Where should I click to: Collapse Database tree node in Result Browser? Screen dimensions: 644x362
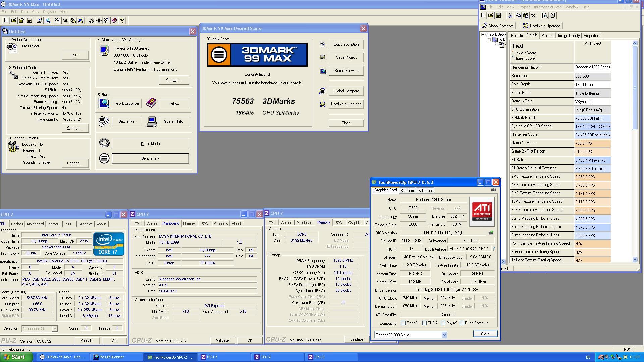point(489,40)
